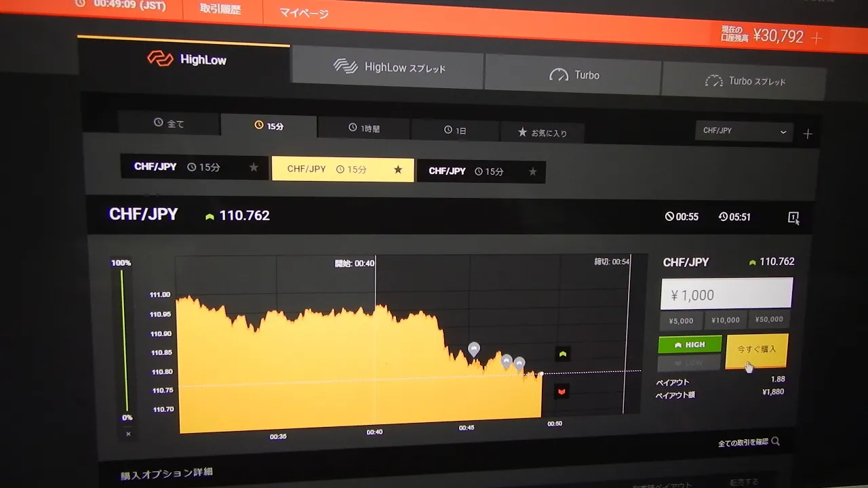Click the ペイアウト額 ¥1,880 value

pyautogui.click(x=773, y=392)
